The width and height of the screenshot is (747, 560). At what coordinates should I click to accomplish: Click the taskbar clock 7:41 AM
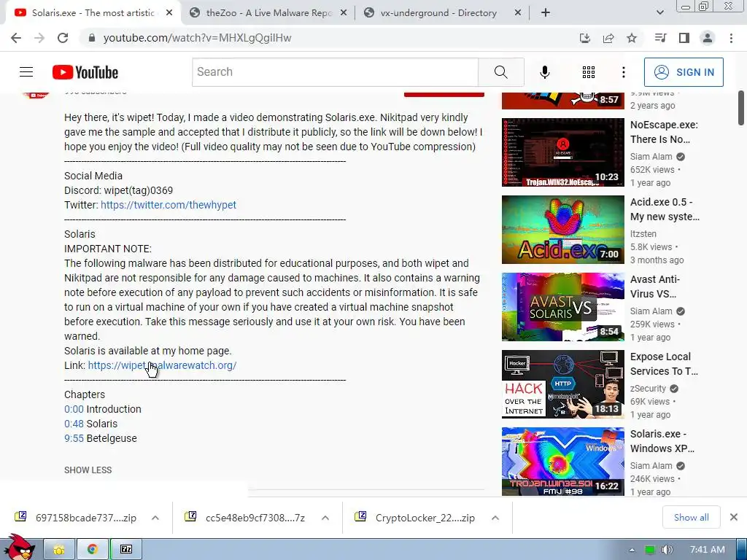click(x=707, y=550)
